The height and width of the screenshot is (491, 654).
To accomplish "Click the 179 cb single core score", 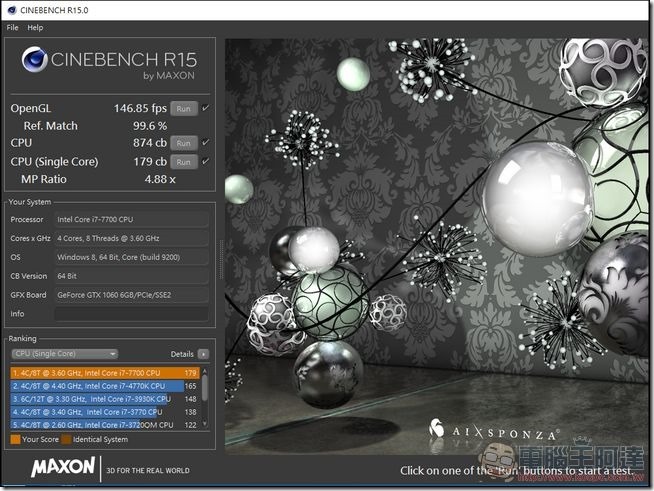I will 150,161.
